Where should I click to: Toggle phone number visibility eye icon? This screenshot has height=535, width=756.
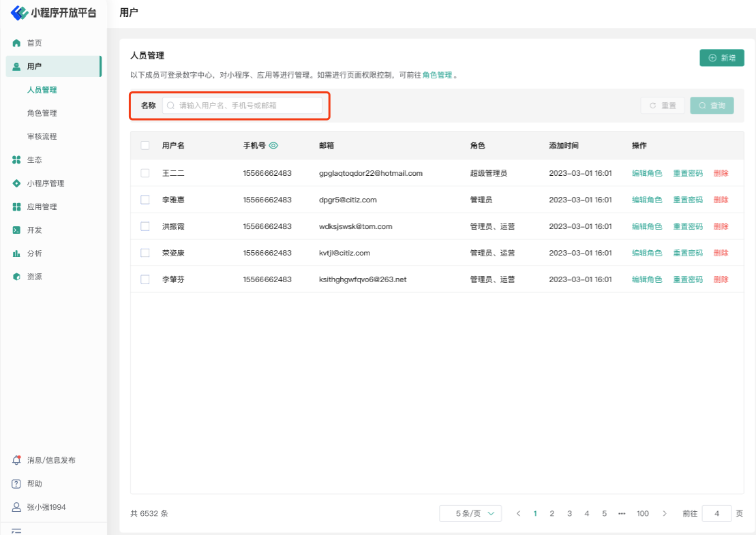click(x=274, y=145)
